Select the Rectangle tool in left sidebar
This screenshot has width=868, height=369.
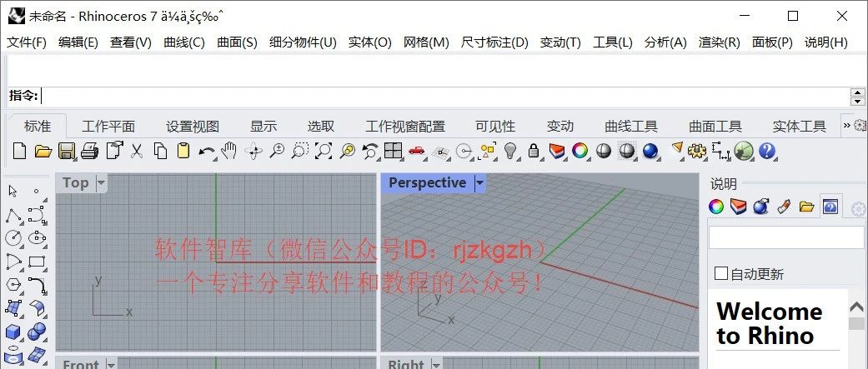click(x=37, y=262)
